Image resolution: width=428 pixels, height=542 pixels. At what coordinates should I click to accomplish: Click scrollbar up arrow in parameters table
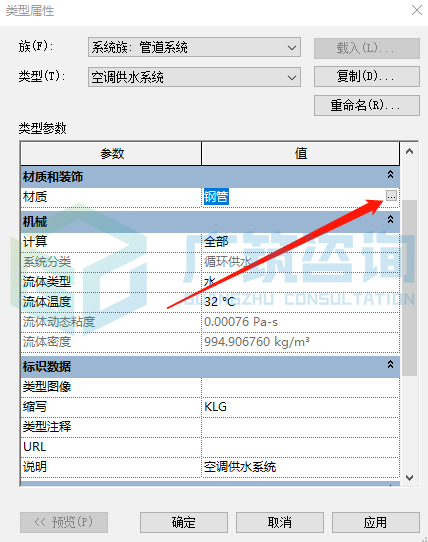tap(409, 151)
